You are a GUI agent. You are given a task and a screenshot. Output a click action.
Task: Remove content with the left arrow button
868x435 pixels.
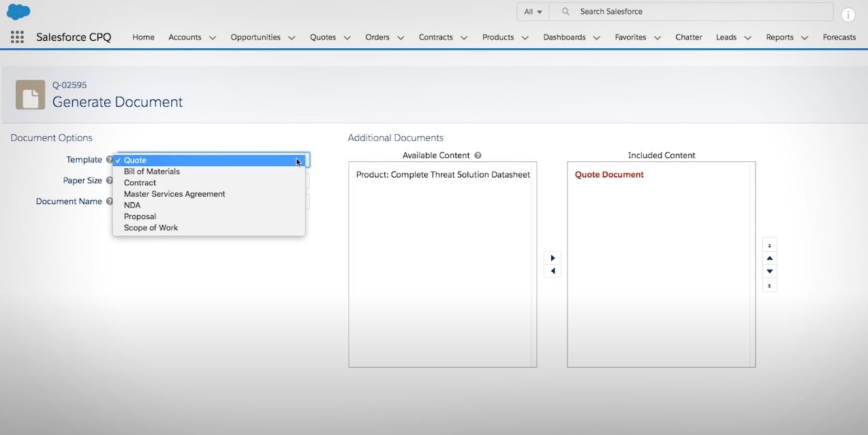pyautogui.click(x=553, y=271)
